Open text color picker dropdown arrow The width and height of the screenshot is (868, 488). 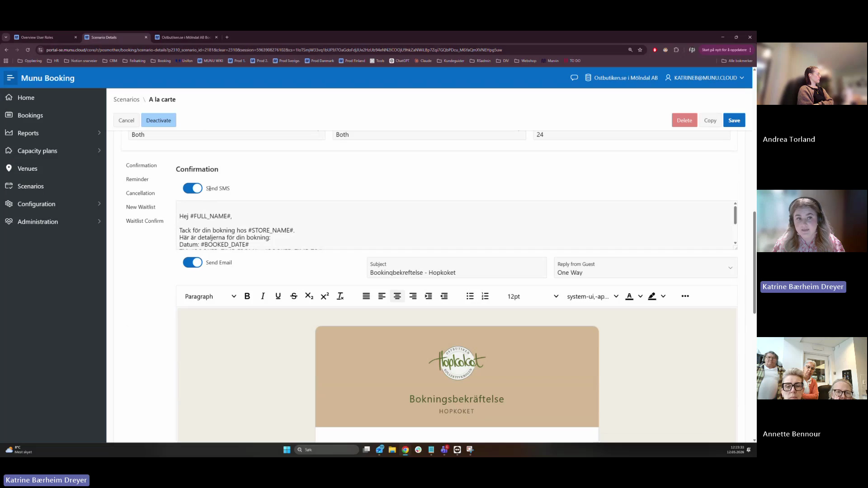(x=640, y=296)
